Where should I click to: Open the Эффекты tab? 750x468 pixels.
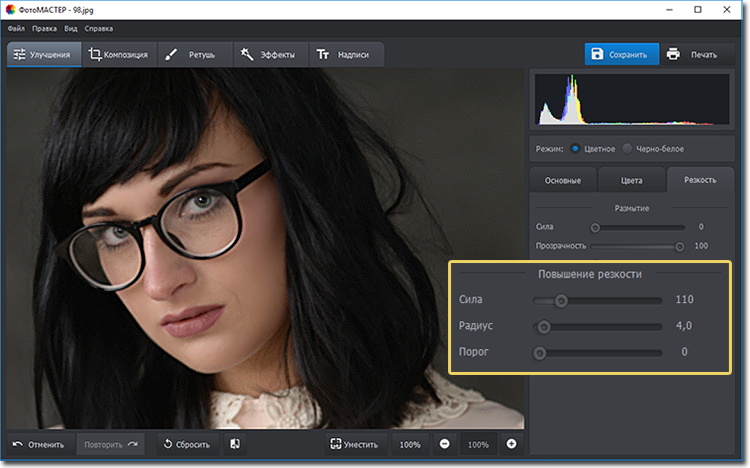pos(267,54)
